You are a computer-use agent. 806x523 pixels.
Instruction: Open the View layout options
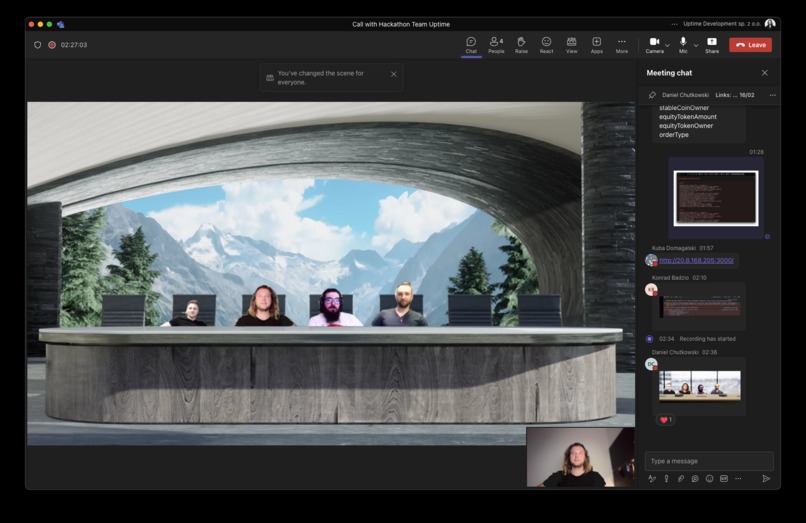[x=572, y=45]
